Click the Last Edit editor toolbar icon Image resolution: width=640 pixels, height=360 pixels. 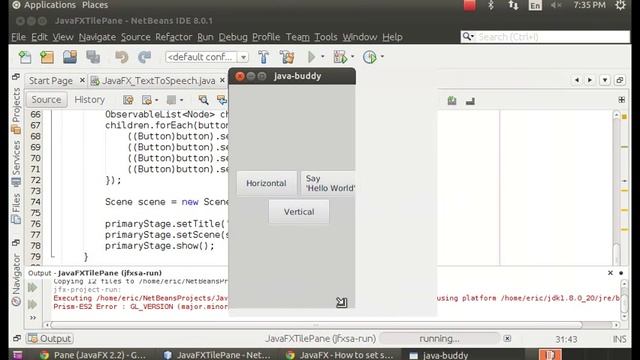128,100
